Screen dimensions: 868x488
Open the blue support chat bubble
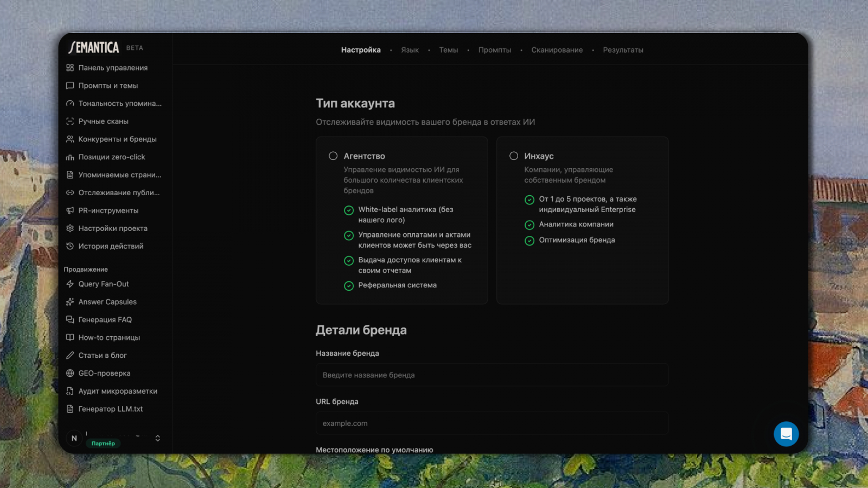pyautogui.click(x=786, y=434)
